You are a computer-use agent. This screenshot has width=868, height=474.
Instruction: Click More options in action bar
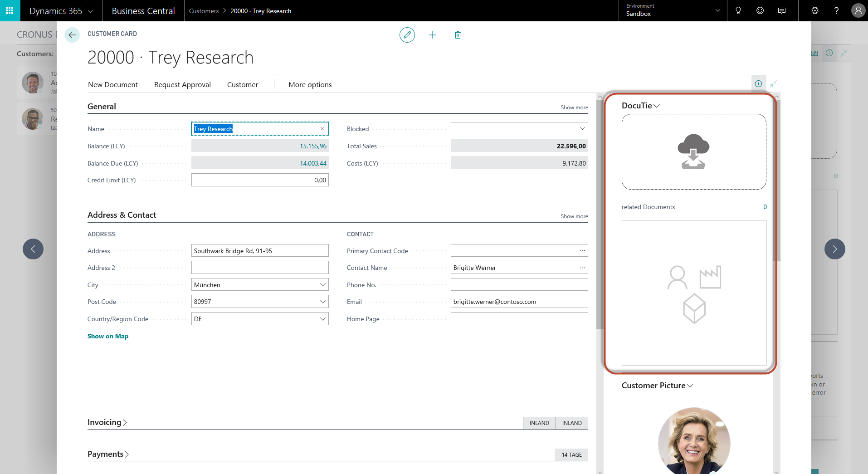(x=310, y=84)
